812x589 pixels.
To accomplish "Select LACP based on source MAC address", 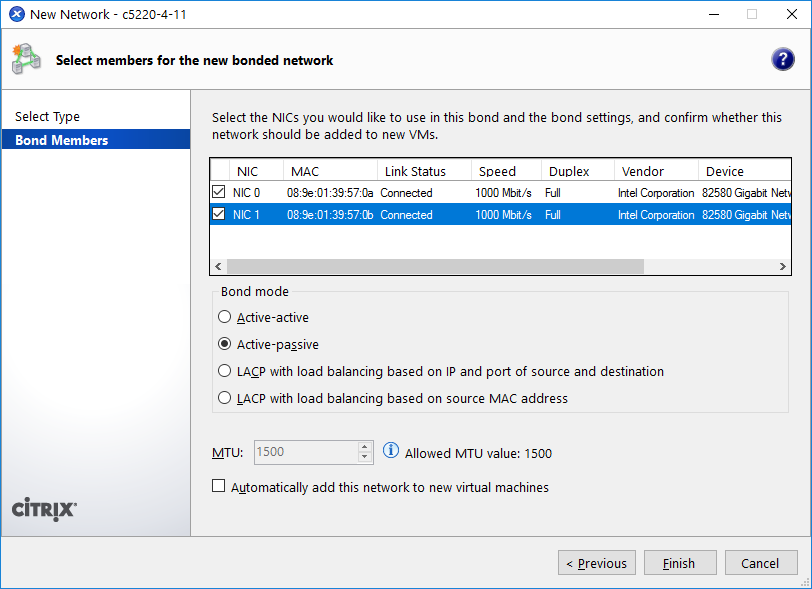I will coord(225,399).
